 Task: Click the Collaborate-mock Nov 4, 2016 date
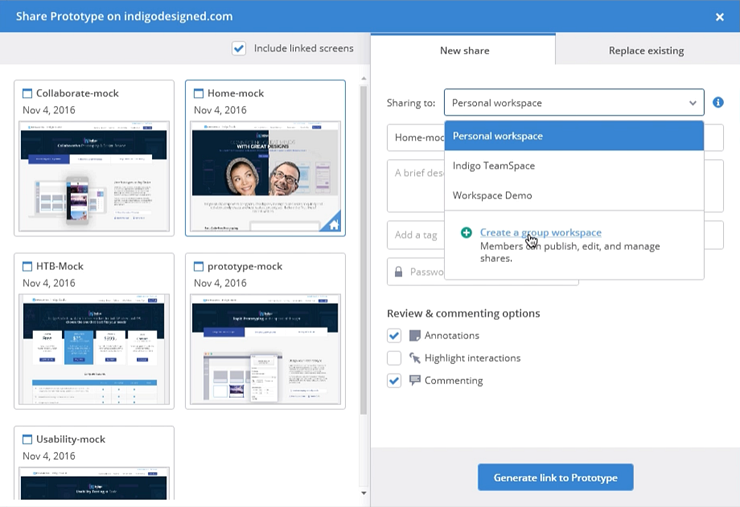[49, 110]
